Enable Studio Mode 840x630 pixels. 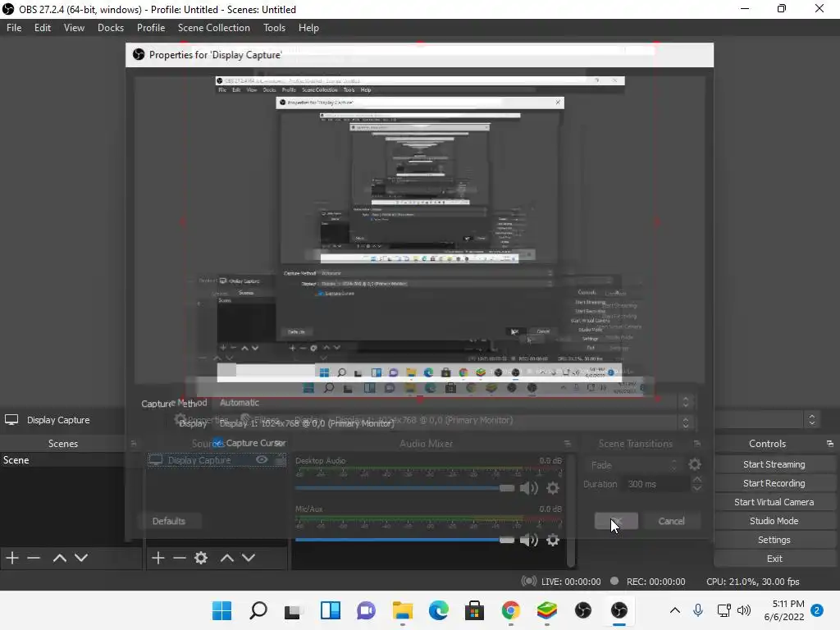(774, 521)
